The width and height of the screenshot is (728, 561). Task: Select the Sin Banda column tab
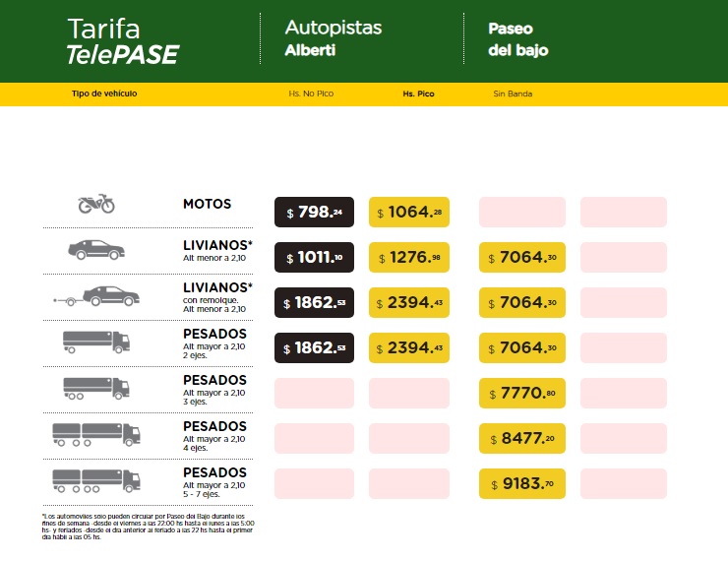click(x=513, y=94)
